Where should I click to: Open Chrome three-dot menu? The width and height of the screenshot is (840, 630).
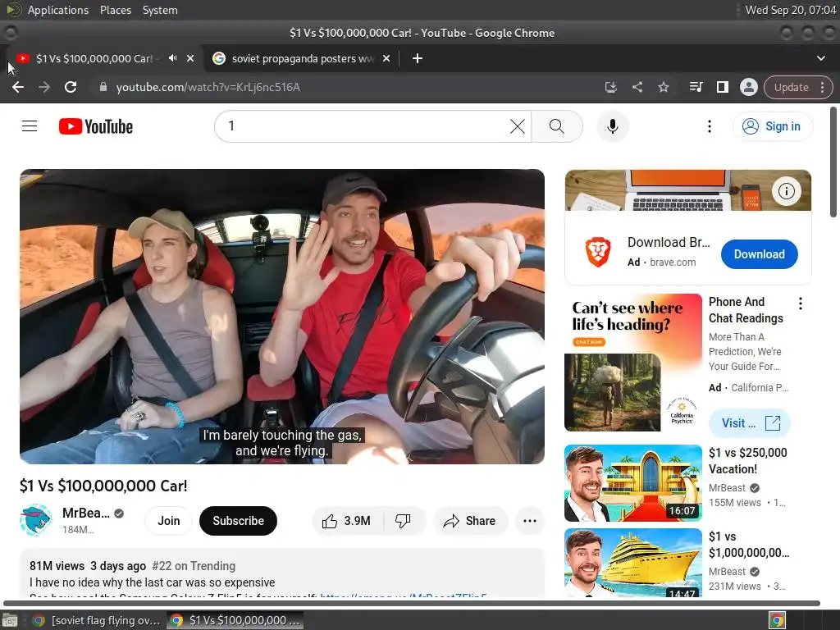(x=822, y=87)
